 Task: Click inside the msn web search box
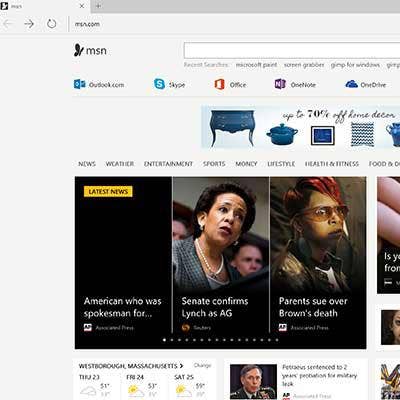pos(292,50)
